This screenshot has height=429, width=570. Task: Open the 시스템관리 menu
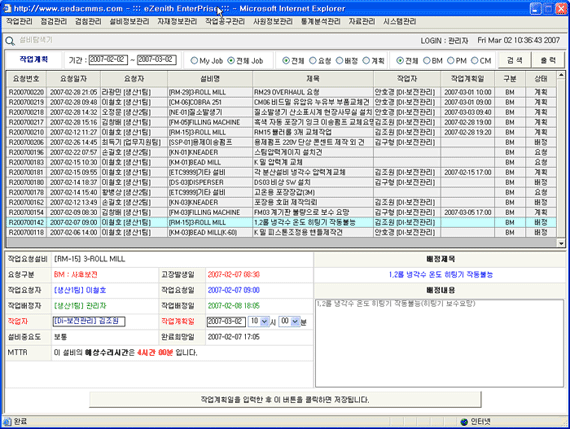coord(400,21)
